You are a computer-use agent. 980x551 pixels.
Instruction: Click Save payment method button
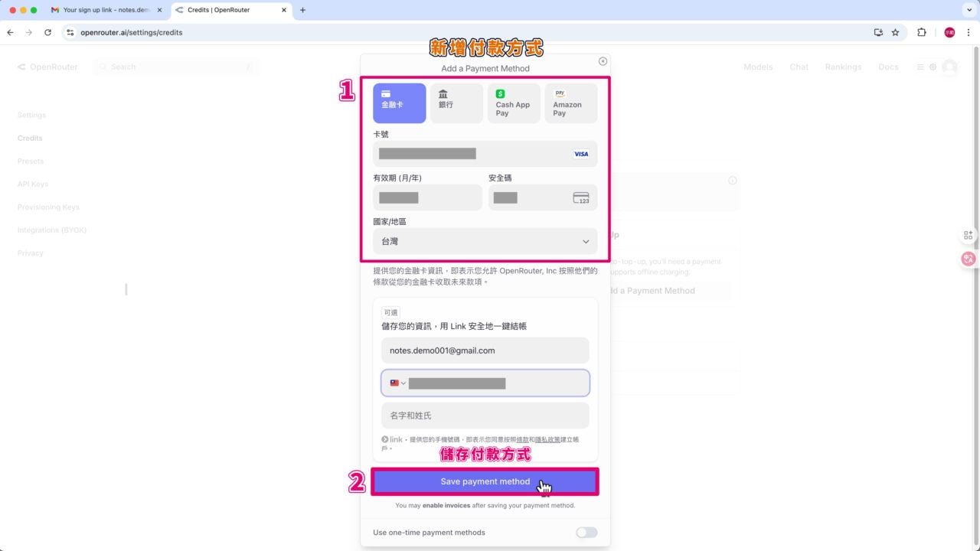485,481
